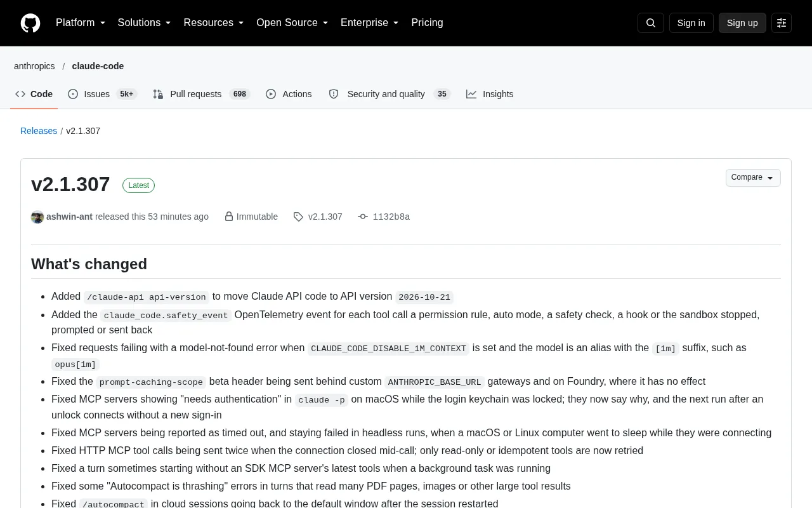Screen dimensions: 812x508
Task: Open the Insights tab
Action: pyautogui.click(x=490, y=94)
